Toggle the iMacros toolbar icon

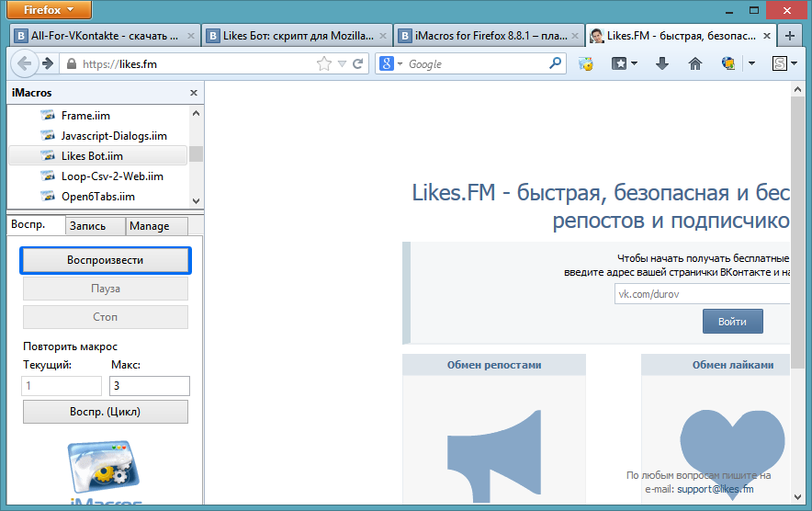pos(586,63)
